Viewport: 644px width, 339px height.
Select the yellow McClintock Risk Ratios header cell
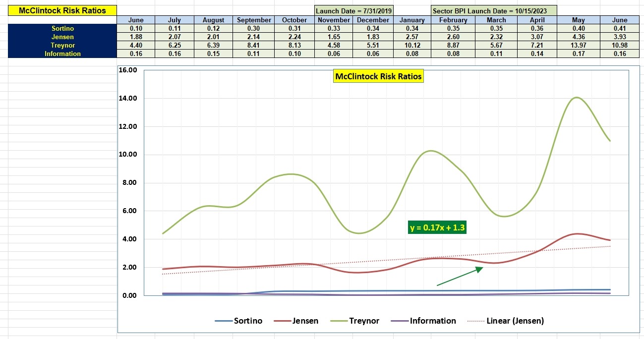tap(62, 10)
